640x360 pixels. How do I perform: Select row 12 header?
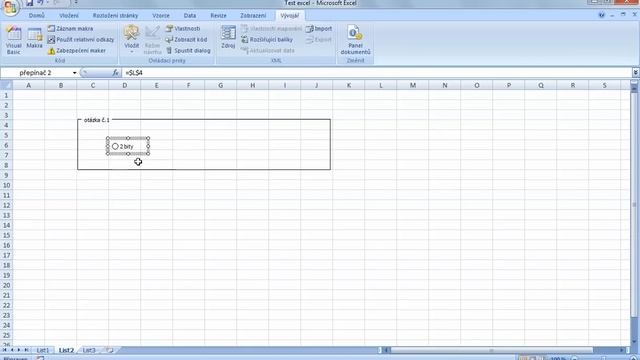coord(6,205)
